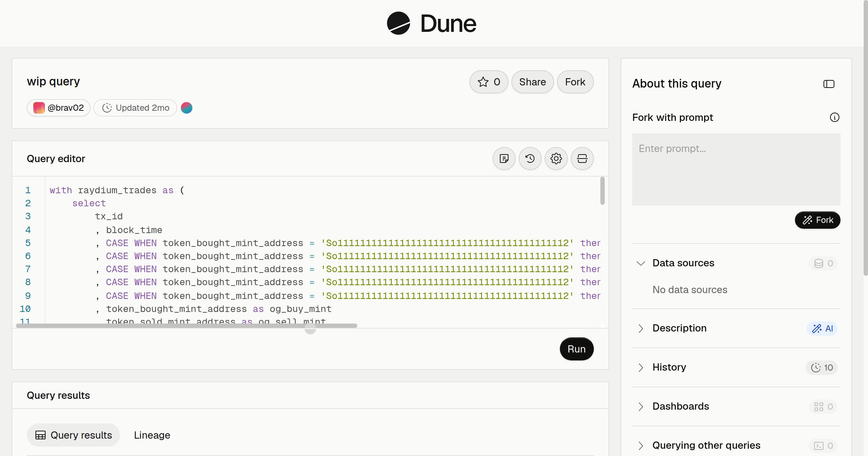Click the 'select' keyword on line 2
The width and height of the screenshot is (868, 456).
click(89, 203)
